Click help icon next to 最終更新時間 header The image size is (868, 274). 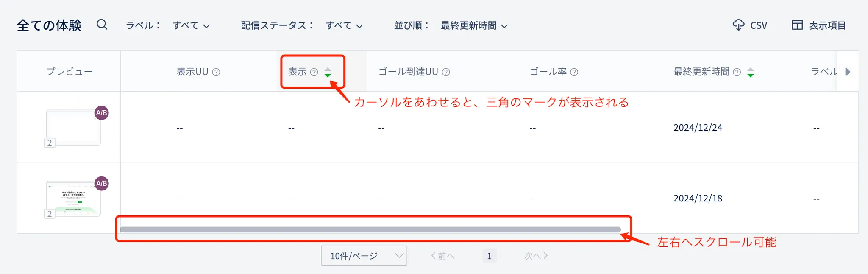pos(737,72)
